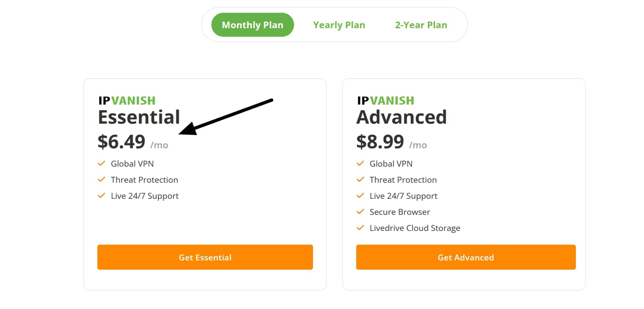Click the Essential plan heading
The width and height of the screenshot is (644, 309).
coord(139,117)
